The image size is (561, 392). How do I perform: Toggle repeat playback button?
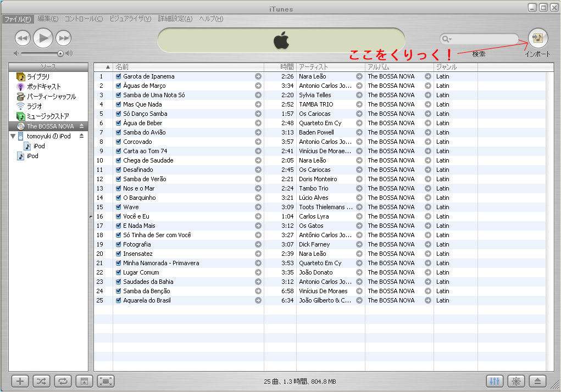(63, 381)
